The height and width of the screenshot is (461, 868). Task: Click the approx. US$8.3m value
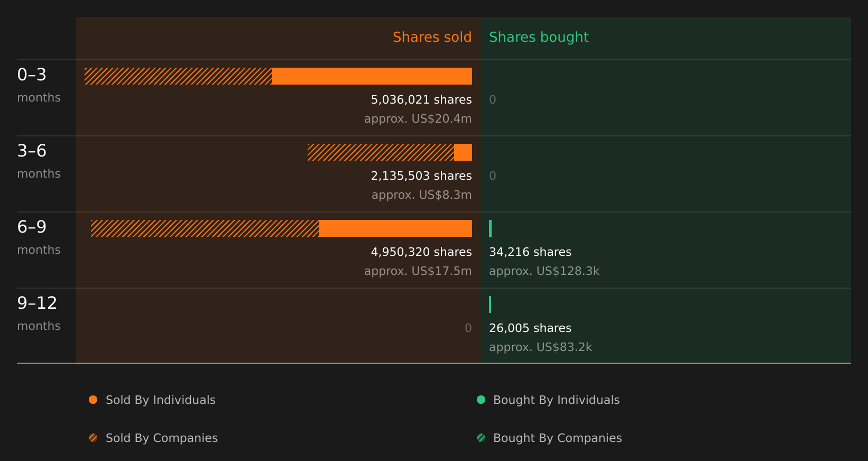[421, 195]
